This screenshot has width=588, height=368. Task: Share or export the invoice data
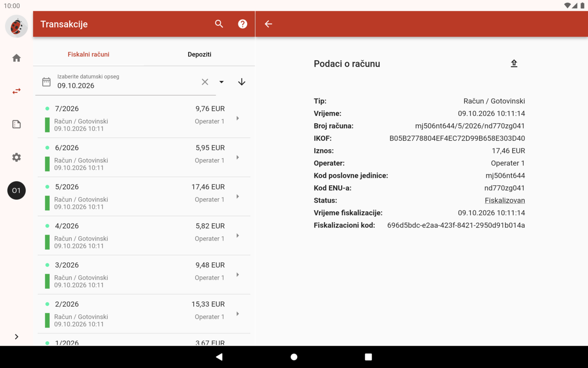click(514, 63)
